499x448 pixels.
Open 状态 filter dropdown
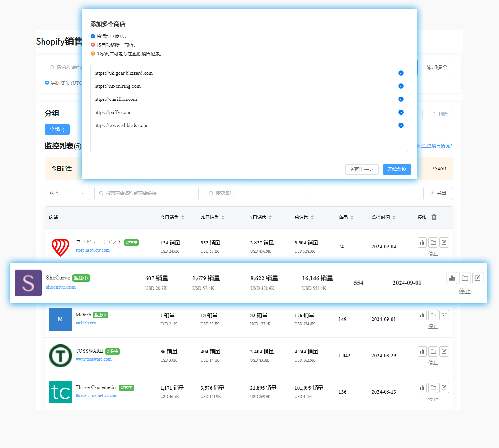67,193
